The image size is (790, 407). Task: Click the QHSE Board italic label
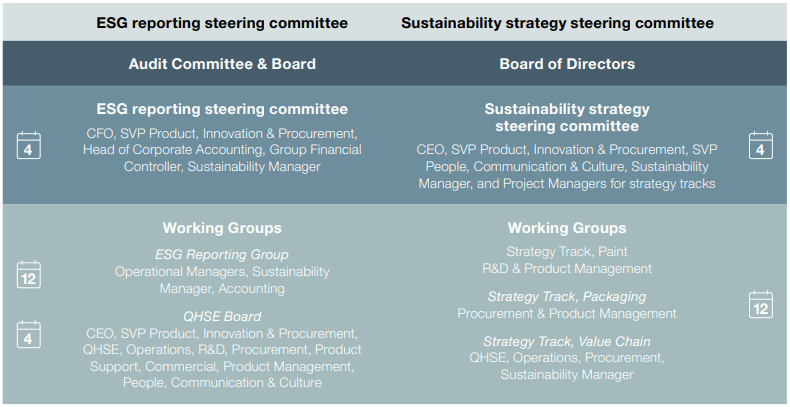click(222, 316)
